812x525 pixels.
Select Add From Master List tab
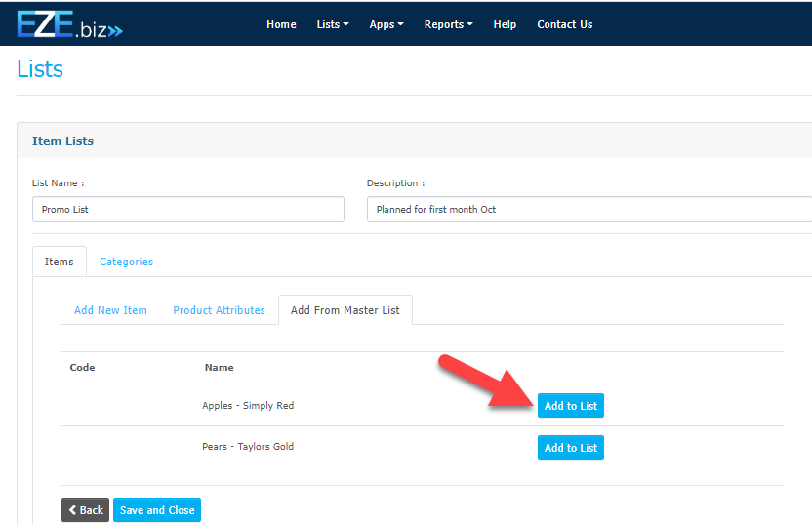coord(345,310)
